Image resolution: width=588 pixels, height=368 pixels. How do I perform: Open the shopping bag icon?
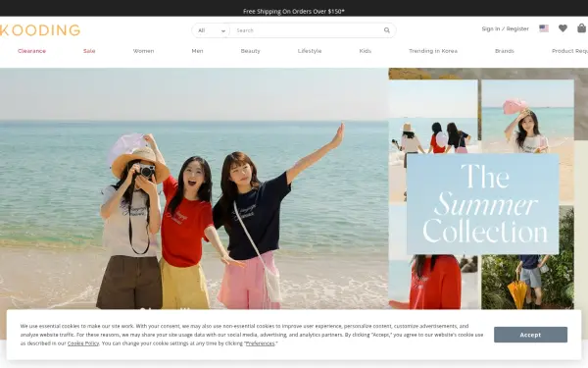click(581, 28)
